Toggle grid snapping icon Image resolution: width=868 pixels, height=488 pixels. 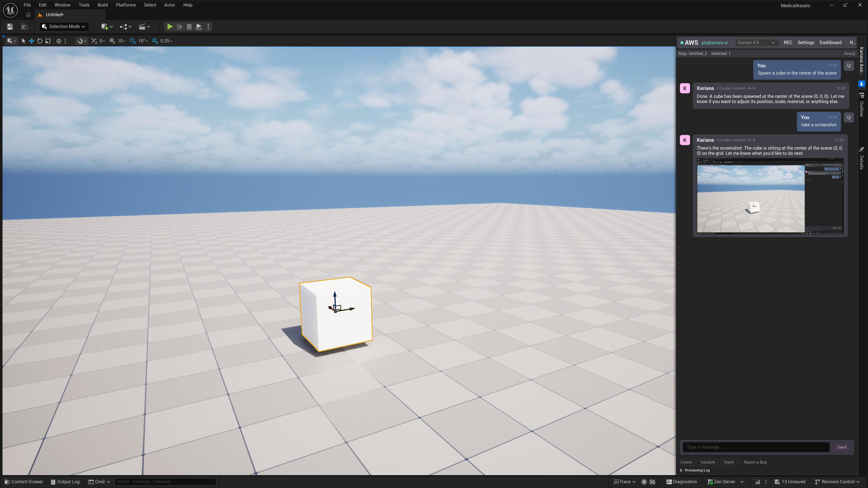click(x=113, y=41)
